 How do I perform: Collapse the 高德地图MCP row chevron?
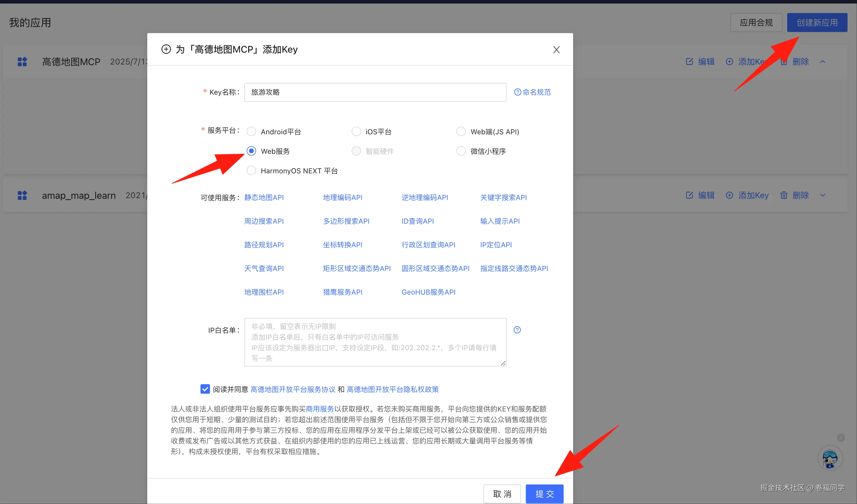(x=822, y=62)
